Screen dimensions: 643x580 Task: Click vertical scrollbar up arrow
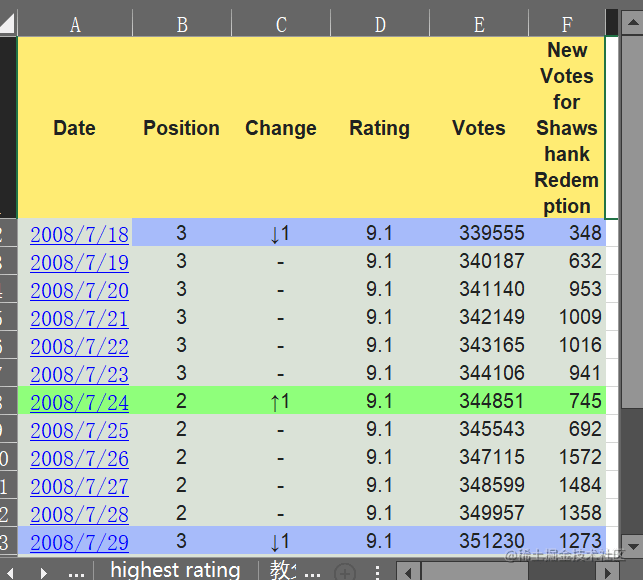coord(632,23)
